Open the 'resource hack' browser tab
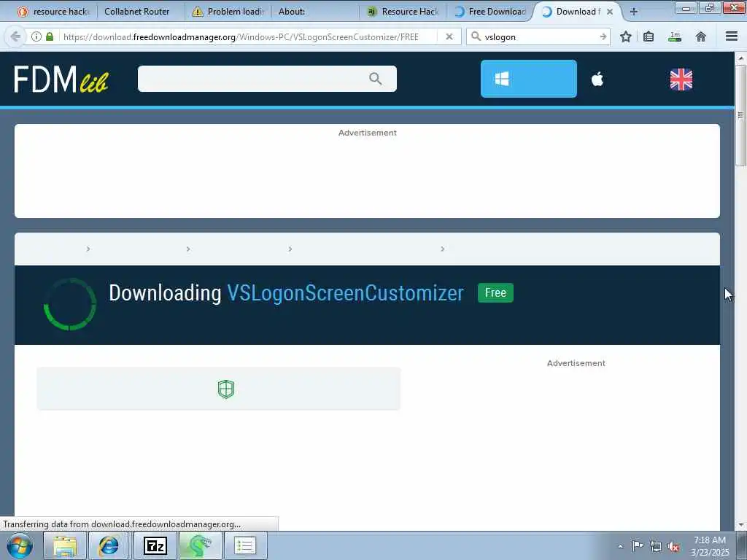Image resolution: width=747 pixels, height=560 pixels. 53,12
